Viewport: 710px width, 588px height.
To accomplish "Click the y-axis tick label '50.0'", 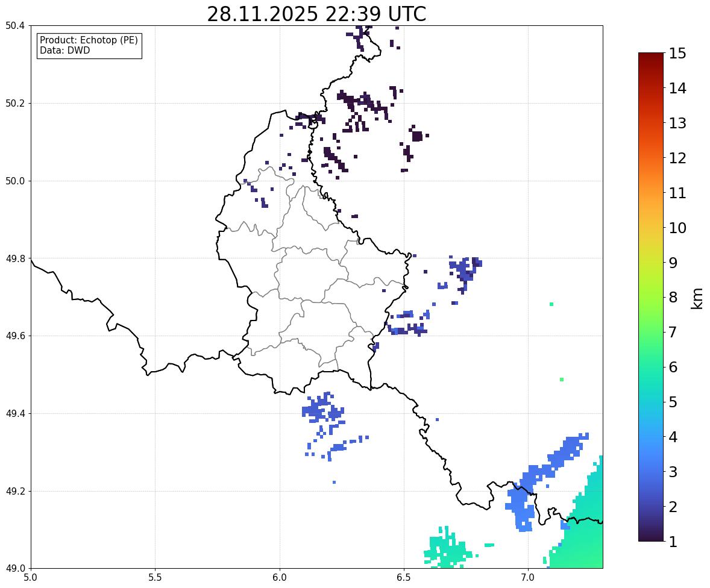I will 14,181.
